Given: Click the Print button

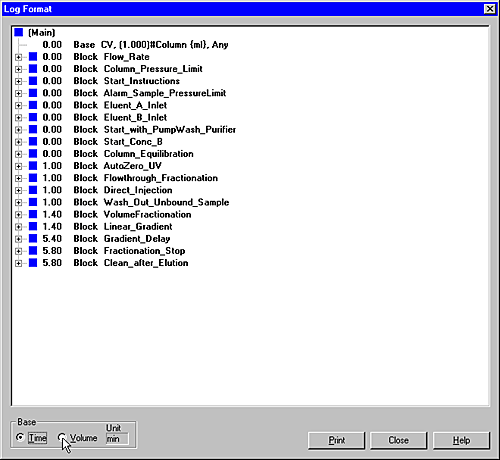Looking at the screenshot, I should 337,440.
